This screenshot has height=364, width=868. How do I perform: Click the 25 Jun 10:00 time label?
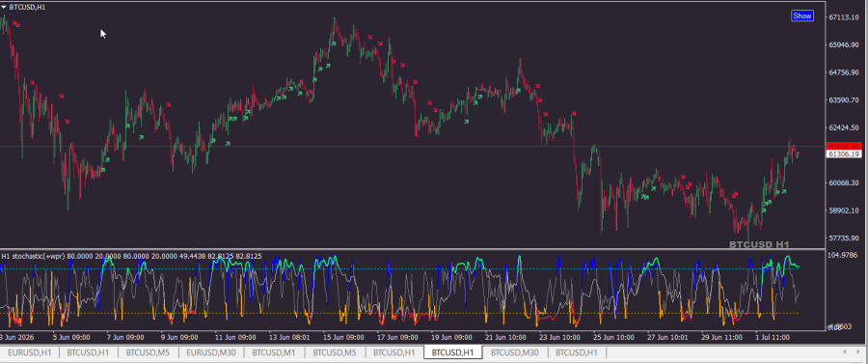coord(613,337)
